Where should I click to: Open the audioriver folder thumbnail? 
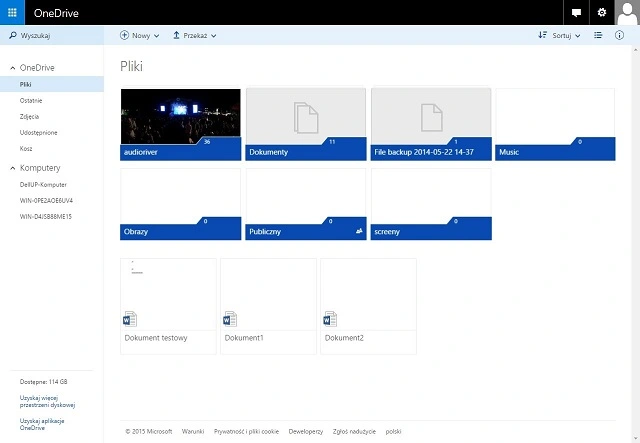click(x=180, y=118)
